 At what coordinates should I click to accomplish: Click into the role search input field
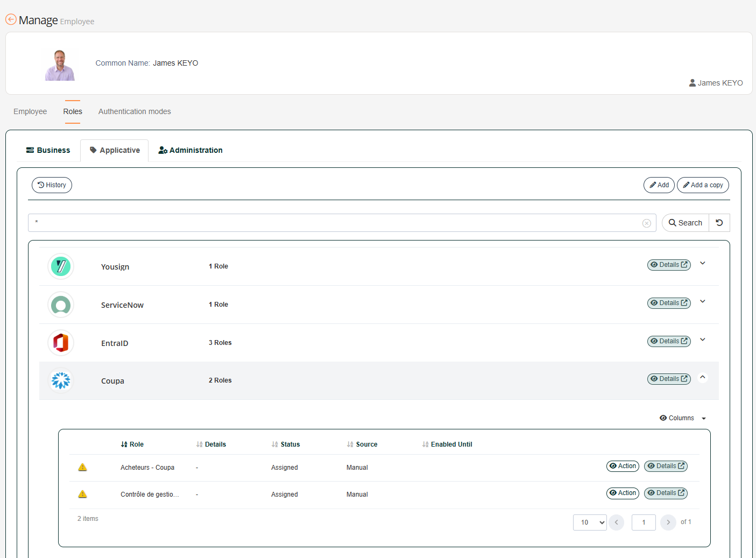[x=334, y=223]
